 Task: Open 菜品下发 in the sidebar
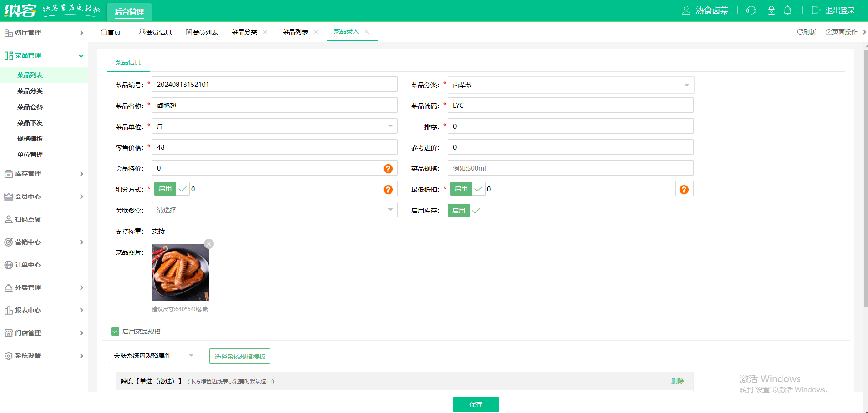(x=30, y=123)
